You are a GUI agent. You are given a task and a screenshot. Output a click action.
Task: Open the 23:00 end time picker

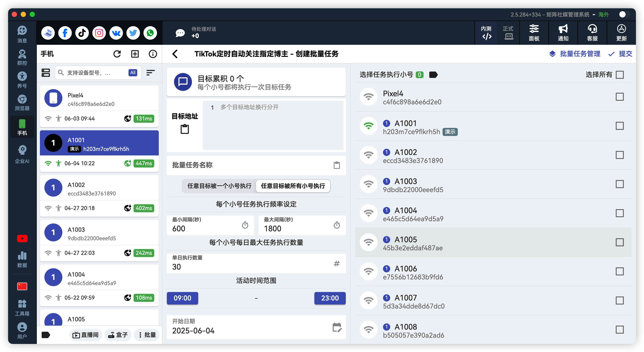tap(330, 298)
